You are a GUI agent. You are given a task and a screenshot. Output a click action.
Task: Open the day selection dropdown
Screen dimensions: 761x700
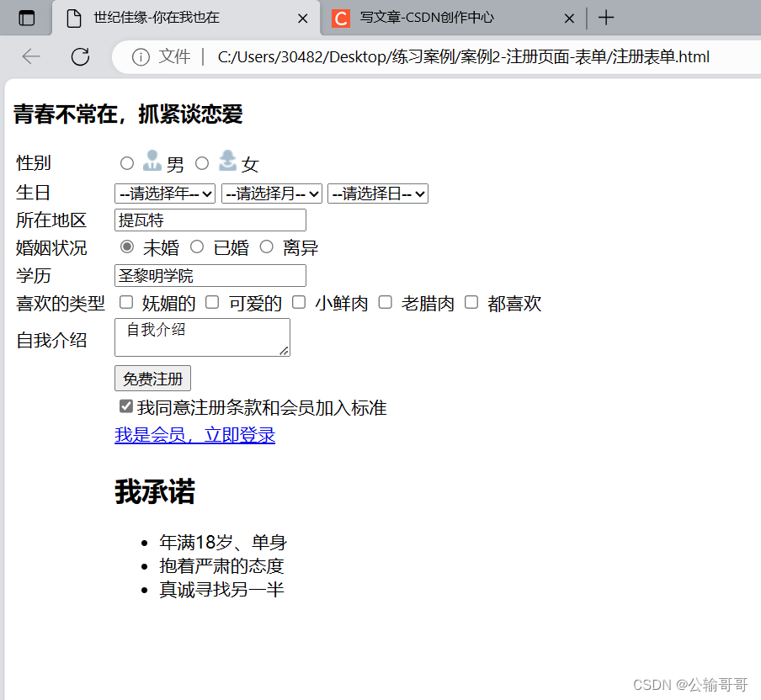click(377, 193)
